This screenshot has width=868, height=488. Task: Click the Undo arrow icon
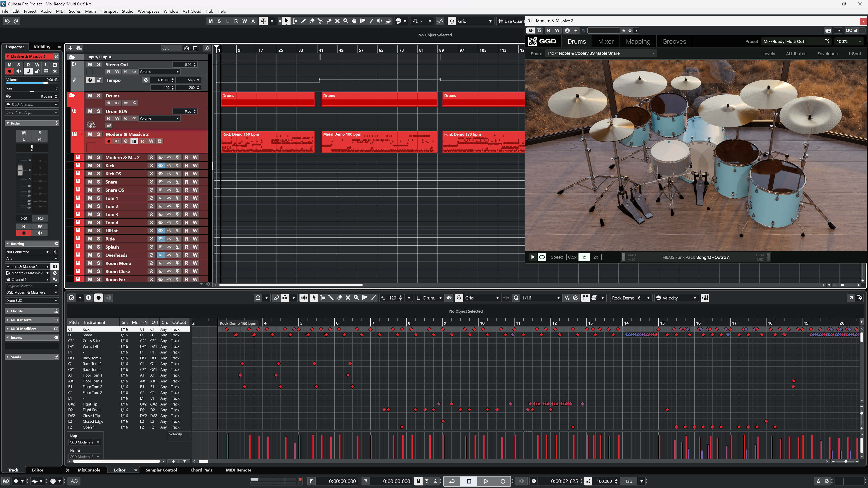(7, 21)
